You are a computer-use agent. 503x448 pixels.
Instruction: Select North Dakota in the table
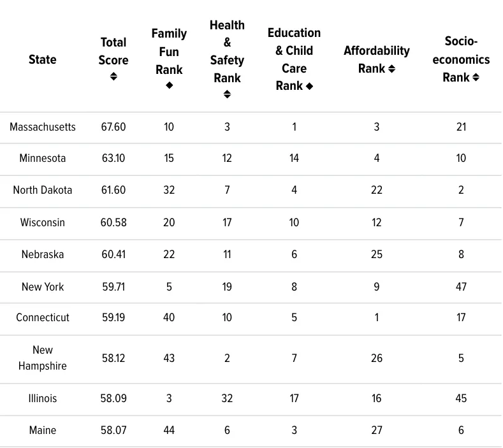coord(43,190)
